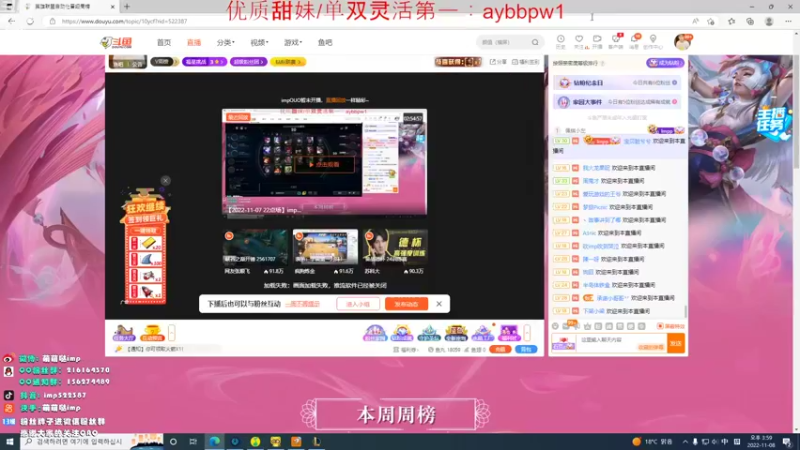The image size is (800, 450).
Task: Refresh the browser page
Action: [31, 21]
